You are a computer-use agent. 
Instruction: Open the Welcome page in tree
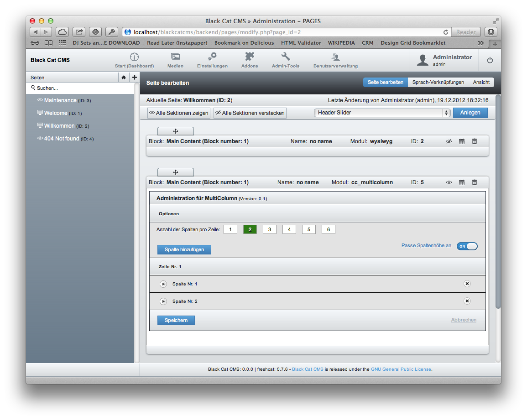pos(56,113)
